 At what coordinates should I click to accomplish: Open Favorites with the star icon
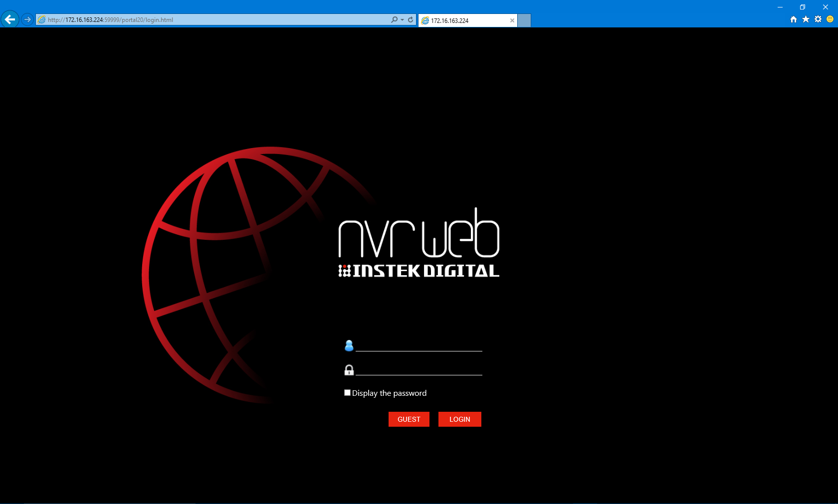pos(806,19)
